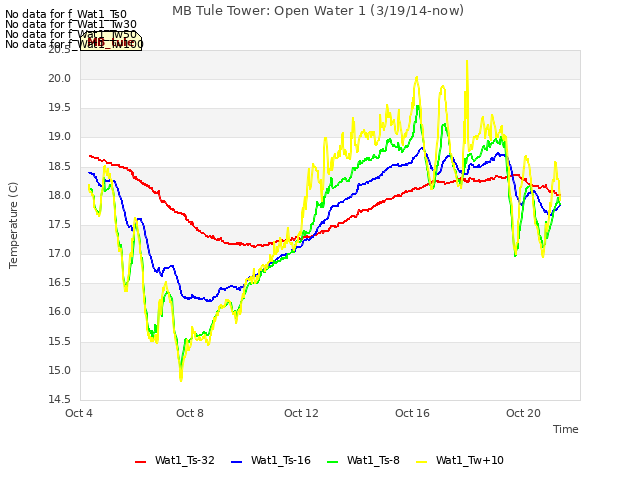Click the Wat1_Ts-32 legend label
Screen dimensions: 640x480
(x=184, y=460)
